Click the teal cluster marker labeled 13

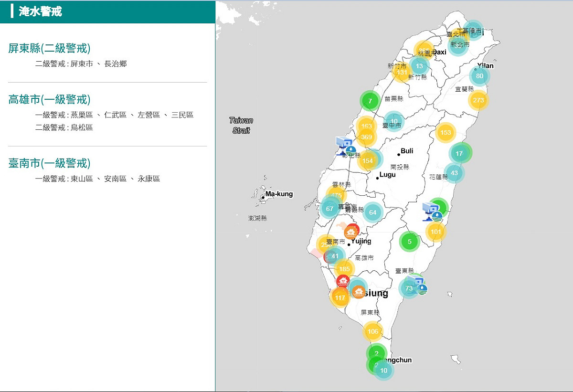419,66
